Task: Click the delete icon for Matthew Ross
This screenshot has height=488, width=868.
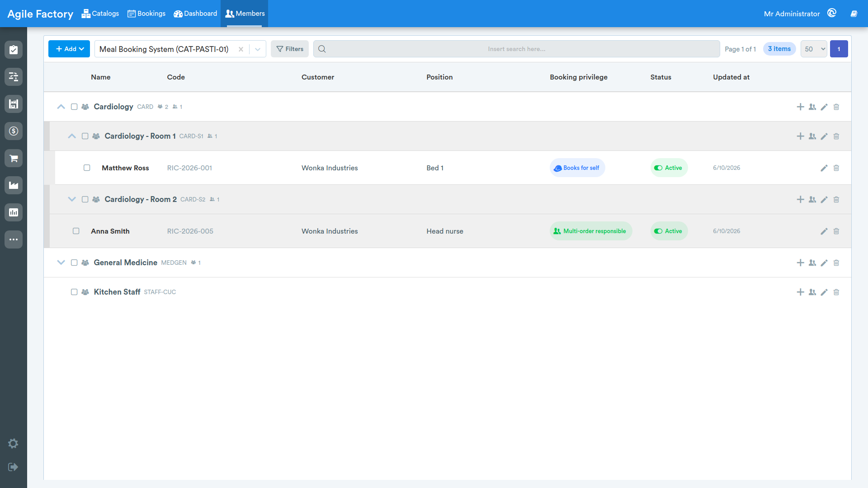Action: click(836, 168)
